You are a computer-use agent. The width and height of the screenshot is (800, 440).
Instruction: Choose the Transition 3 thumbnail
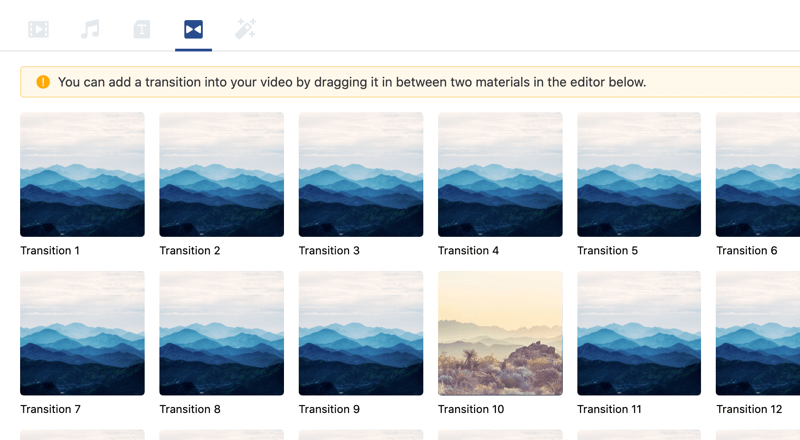(361, 175)
